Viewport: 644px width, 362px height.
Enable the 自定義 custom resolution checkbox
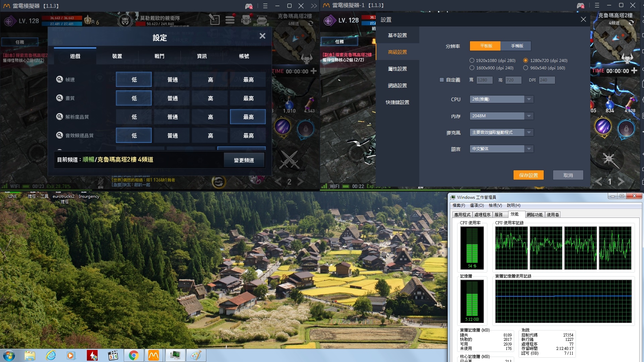(442, 80)
